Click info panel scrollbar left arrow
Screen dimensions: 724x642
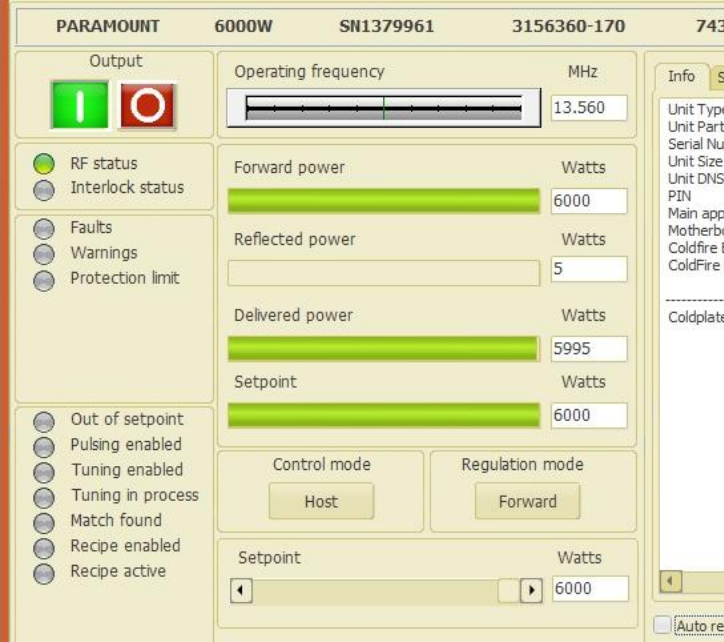tap(671, 581)
